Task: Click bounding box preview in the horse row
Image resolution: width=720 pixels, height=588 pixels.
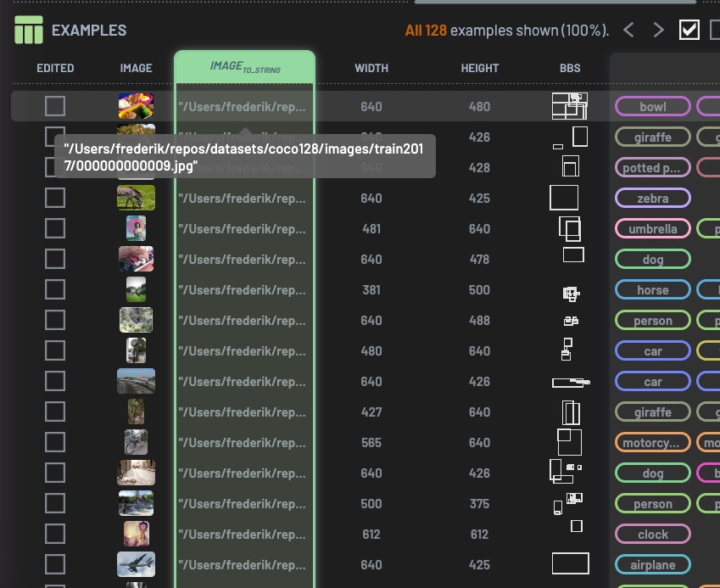Action: 571,294
